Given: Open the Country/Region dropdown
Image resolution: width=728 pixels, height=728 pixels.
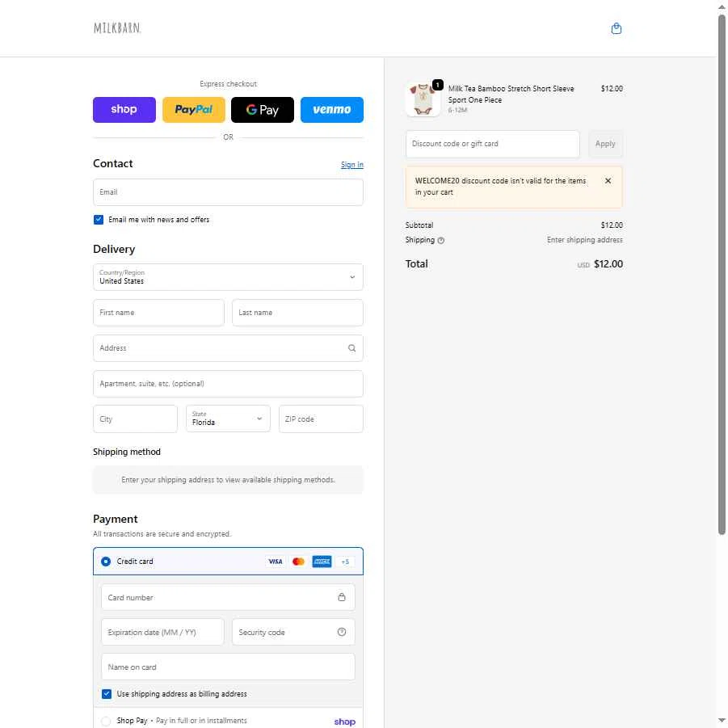Looking at the screenshot, I should click(x=228, y=277).
